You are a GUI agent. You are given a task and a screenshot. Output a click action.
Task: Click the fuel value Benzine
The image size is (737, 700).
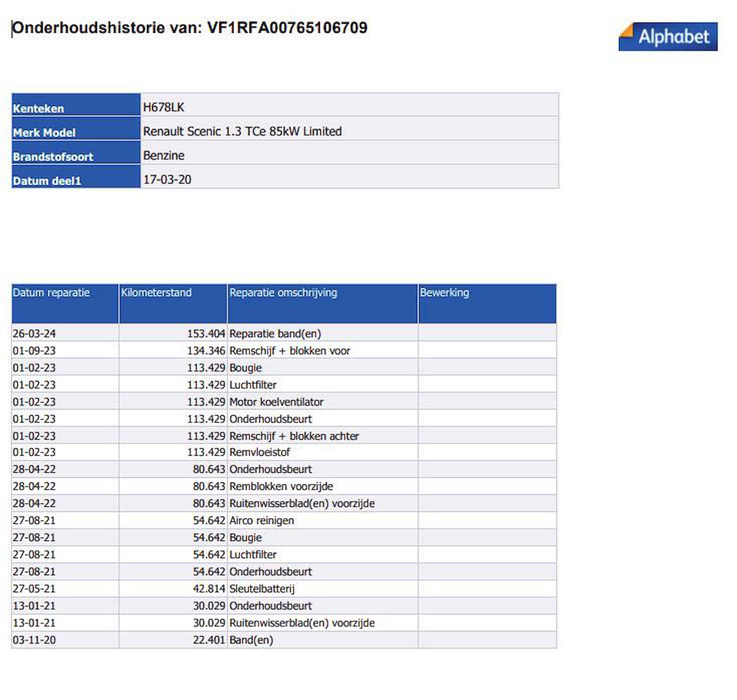click(164, 156)
